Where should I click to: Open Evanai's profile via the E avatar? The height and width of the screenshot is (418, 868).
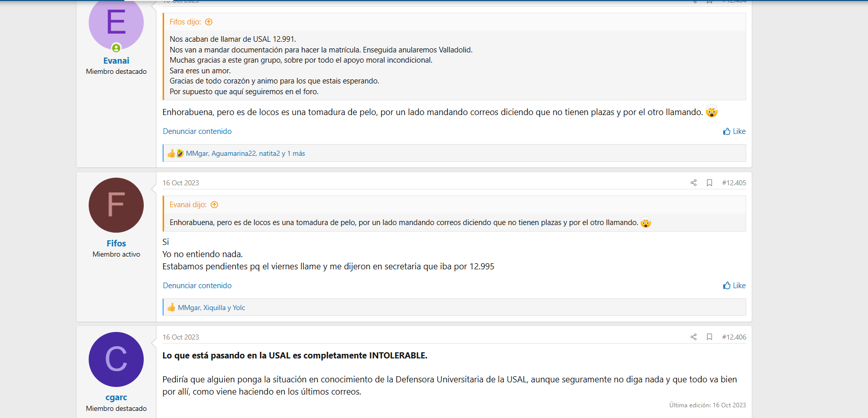(x=116, y=23)
